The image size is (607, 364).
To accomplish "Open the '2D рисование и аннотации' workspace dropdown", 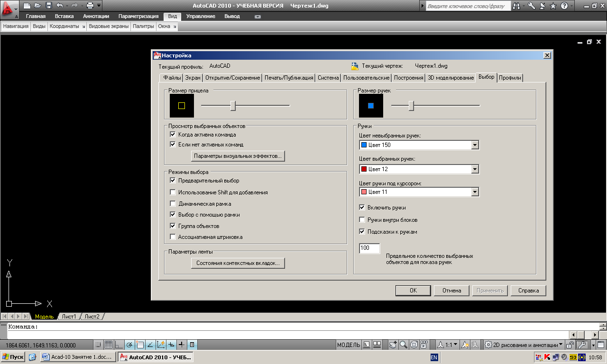I will (524, 345).
